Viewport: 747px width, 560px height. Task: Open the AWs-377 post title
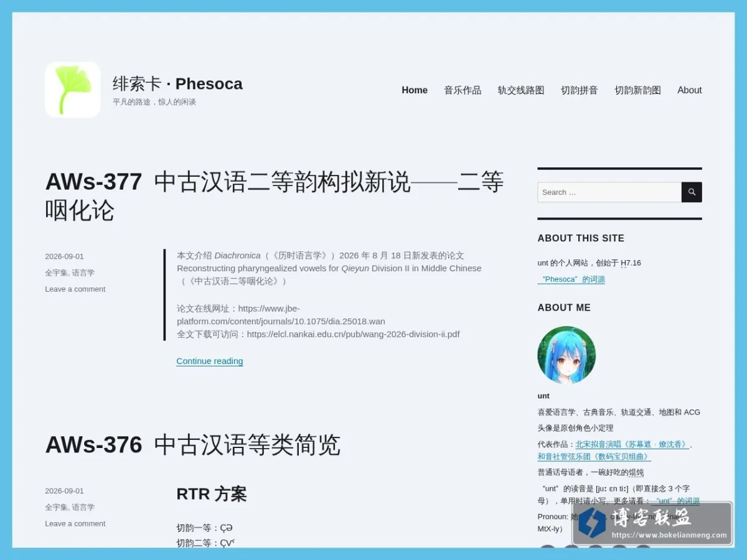click(x=275, y=196)
